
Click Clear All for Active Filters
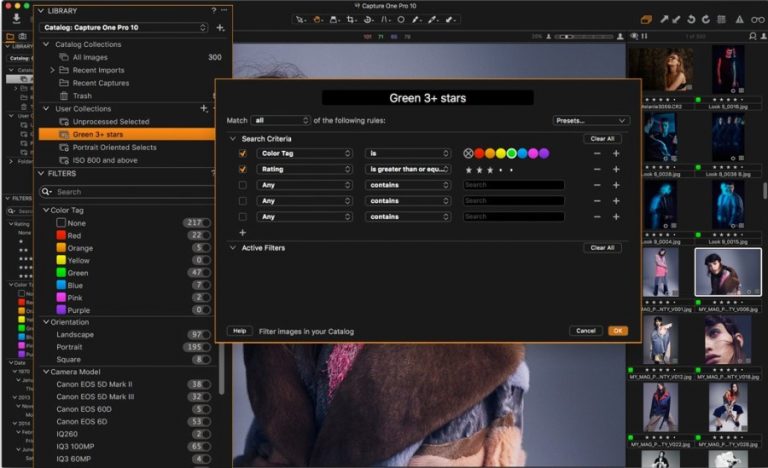(x=602, y=248)
